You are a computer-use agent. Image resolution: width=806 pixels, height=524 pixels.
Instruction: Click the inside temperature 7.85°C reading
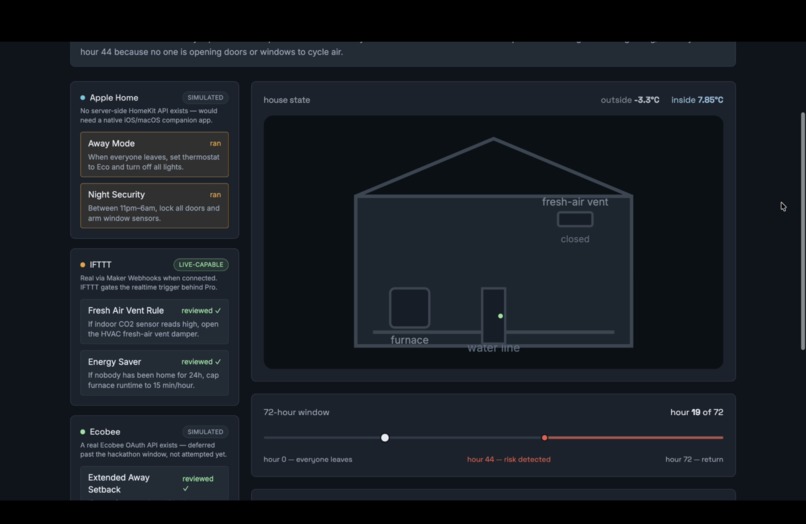pyautogui.click(x=697, y=100)
